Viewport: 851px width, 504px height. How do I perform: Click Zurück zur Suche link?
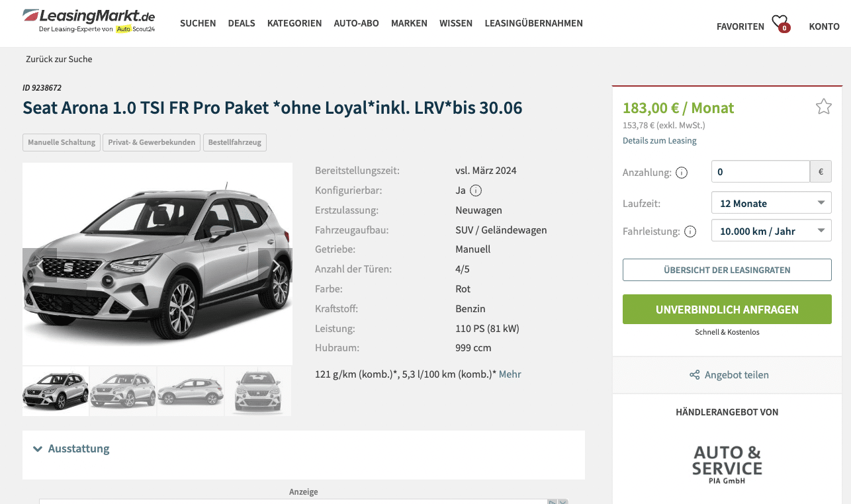pos(59,59)
